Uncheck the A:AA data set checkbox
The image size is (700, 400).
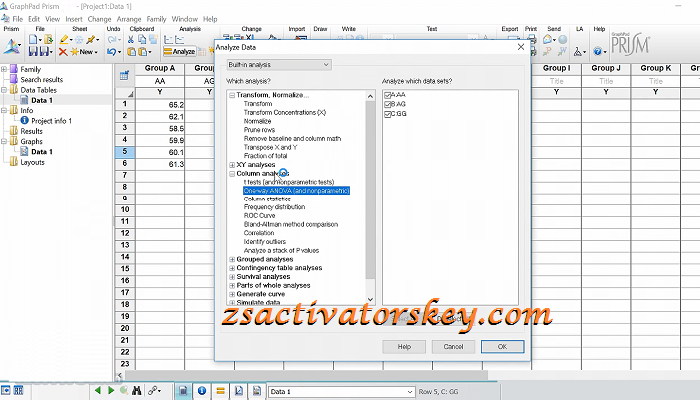pyautogui.click(x=388, y=95)
